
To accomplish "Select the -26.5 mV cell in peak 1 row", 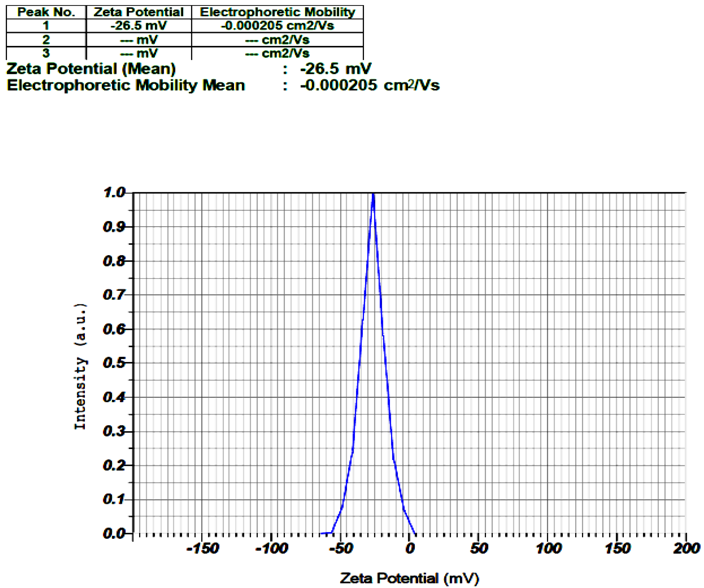I will tap(138, 25).
